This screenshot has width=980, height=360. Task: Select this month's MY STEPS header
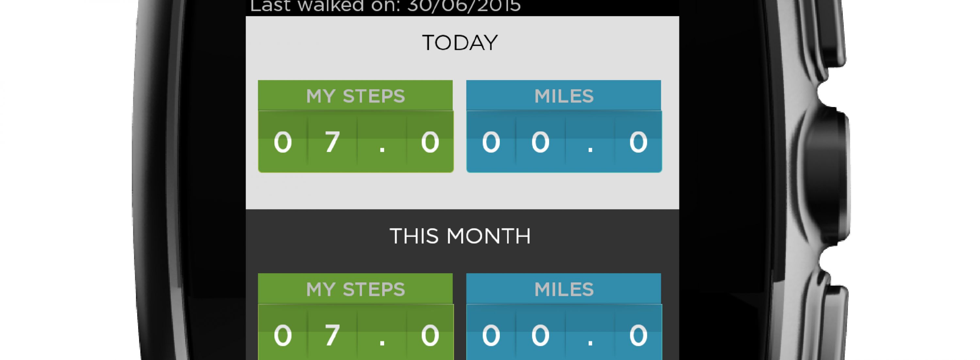pos(355,289)
